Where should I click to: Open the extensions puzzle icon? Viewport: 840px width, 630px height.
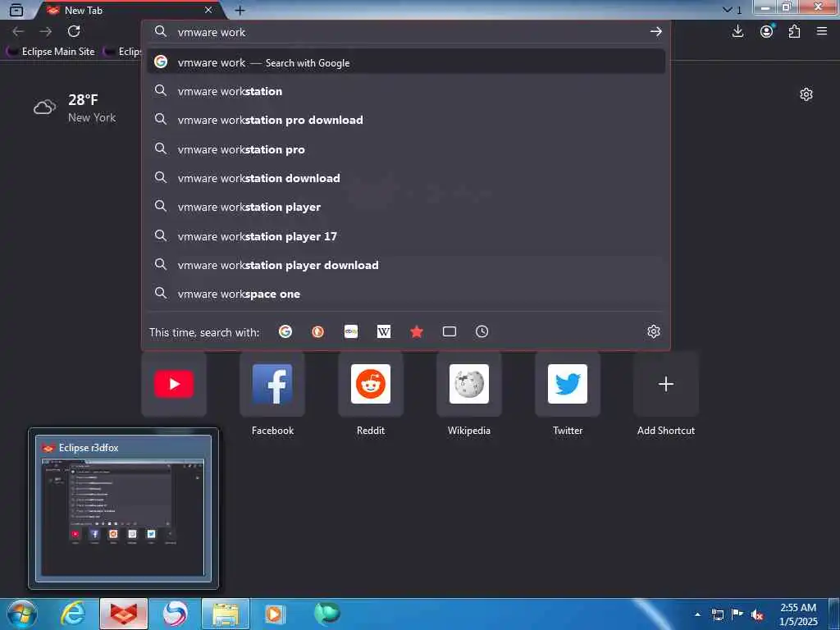(x=794, y=32)
